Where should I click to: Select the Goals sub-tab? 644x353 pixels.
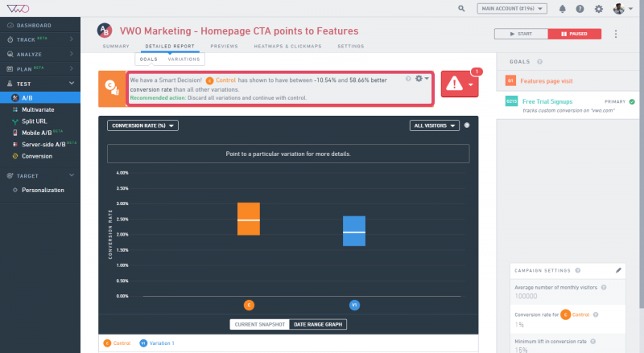(149, 60)
